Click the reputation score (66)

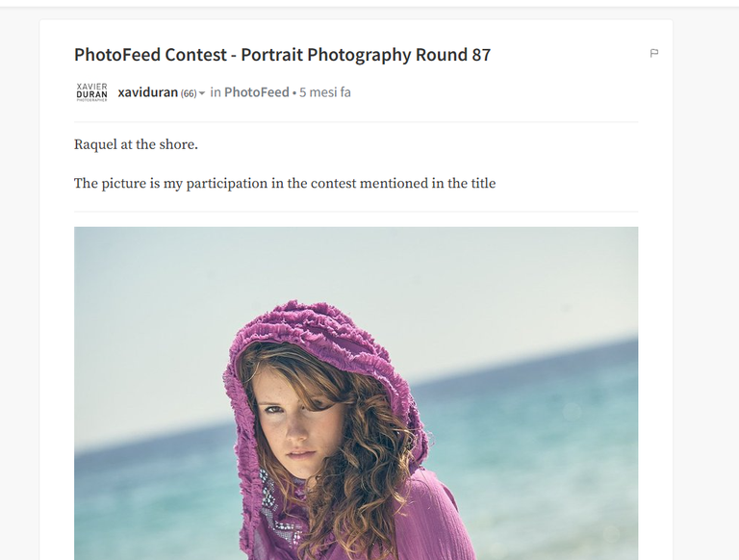click(189, 93)
